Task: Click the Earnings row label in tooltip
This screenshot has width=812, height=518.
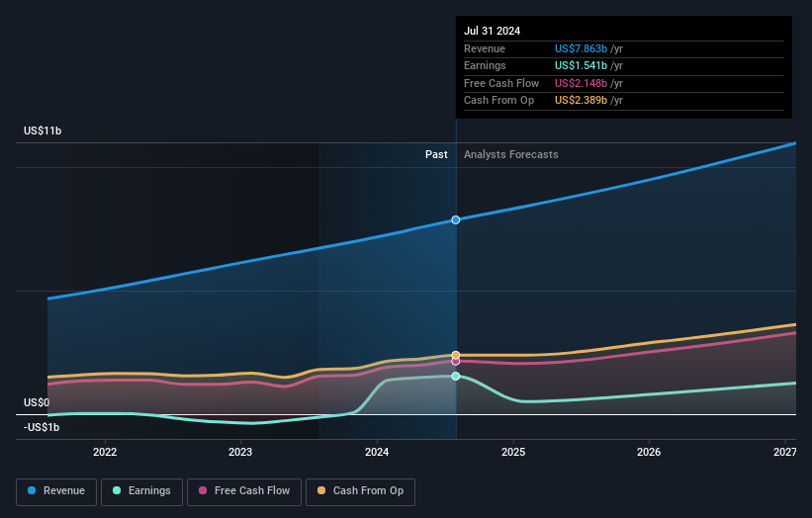Action: pyautogui.click(x=485, y=65)
